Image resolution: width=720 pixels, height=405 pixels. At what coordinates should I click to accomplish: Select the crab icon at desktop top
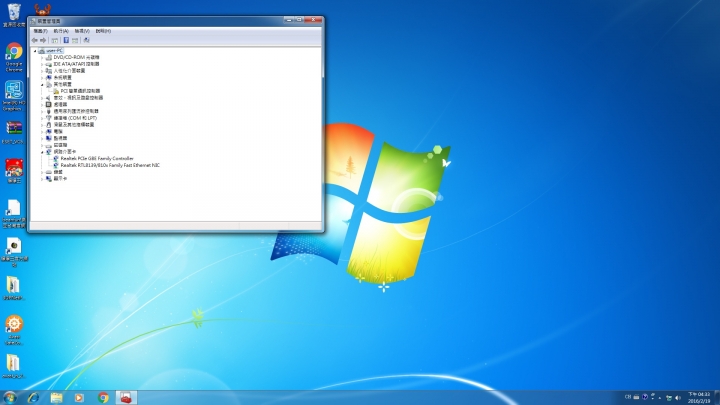pyautogui.click(x=42, y=9)
